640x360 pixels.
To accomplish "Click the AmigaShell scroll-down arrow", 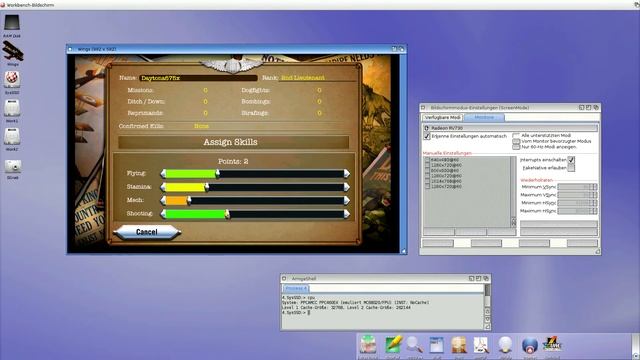I will pos(487,319).
